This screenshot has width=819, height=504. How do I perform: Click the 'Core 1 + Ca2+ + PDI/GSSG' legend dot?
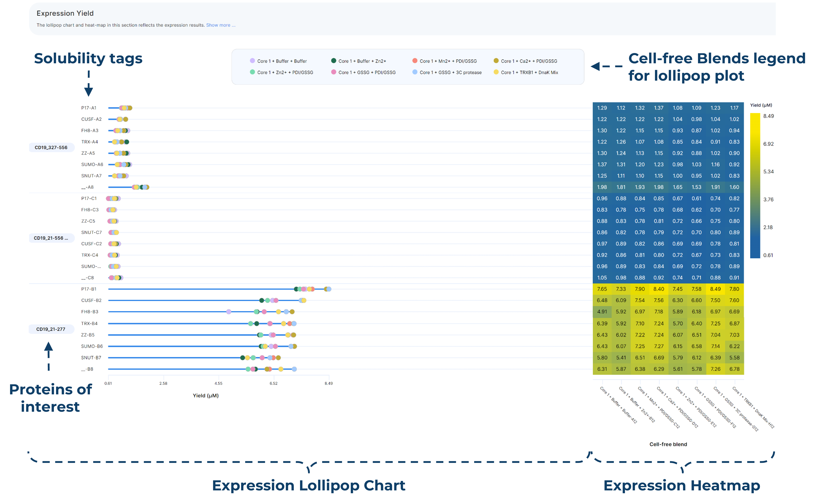tap(496, 61)
